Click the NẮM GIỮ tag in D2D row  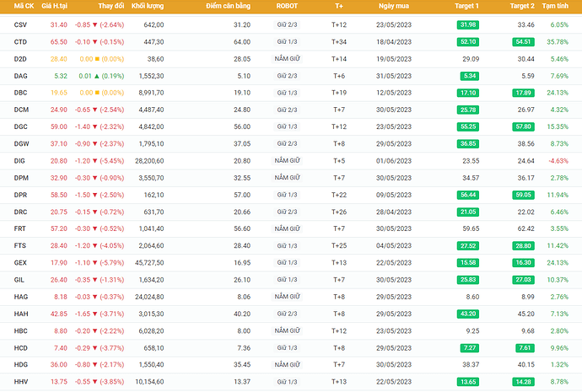pos(288,59)
